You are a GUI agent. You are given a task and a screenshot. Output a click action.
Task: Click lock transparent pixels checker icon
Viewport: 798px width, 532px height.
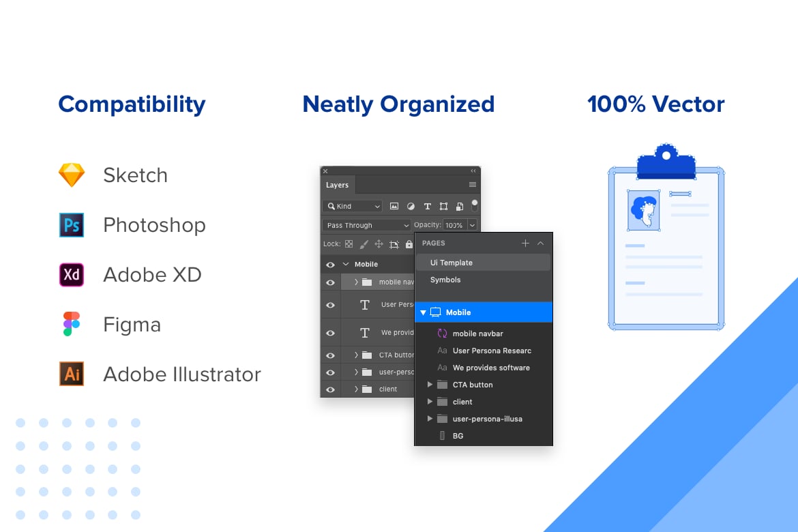pyautogui.click(x=349, y=244)
